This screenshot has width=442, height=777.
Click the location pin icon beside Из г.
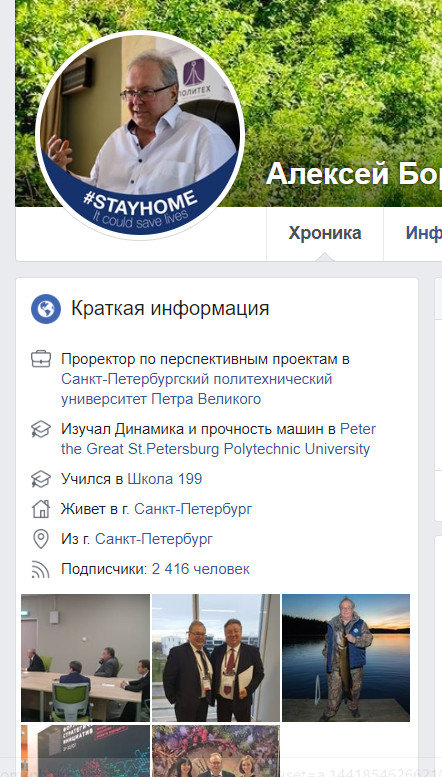(x=41, y=539)
